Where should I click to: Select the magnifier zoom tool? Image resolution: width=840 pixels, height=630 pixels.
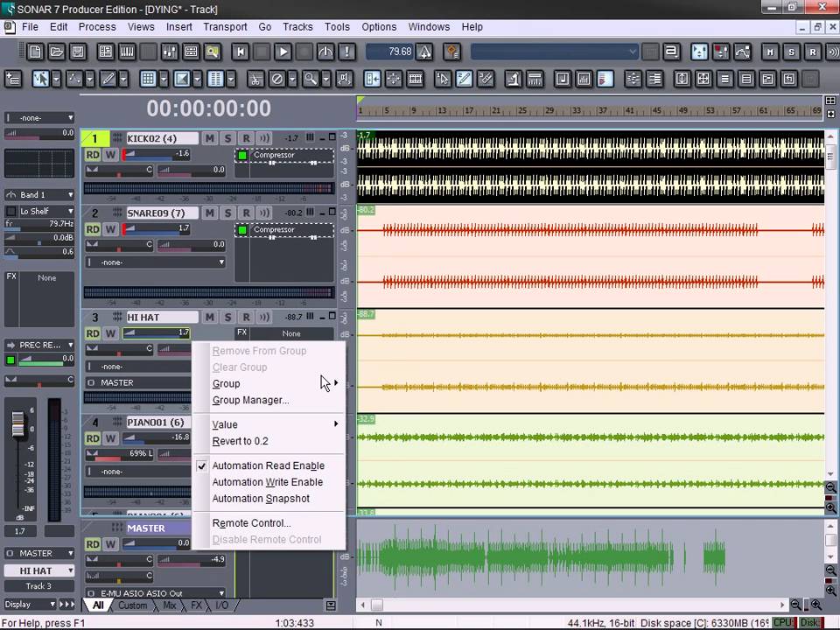[x=310, y=80]
